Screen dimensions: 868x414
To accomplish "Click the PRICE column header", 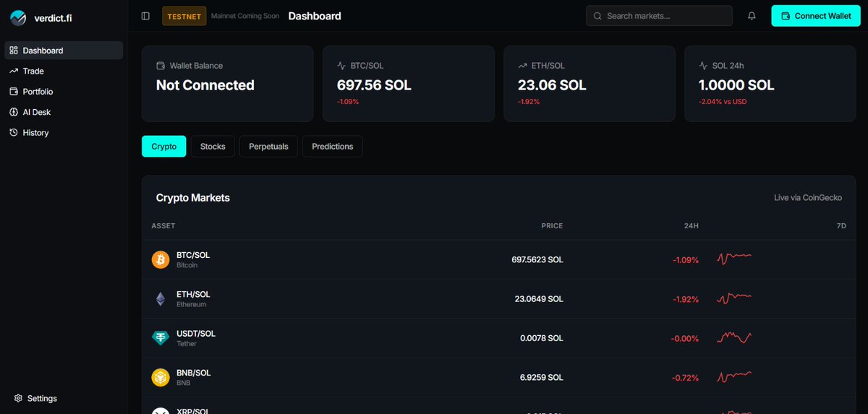I will pos(552,226).
